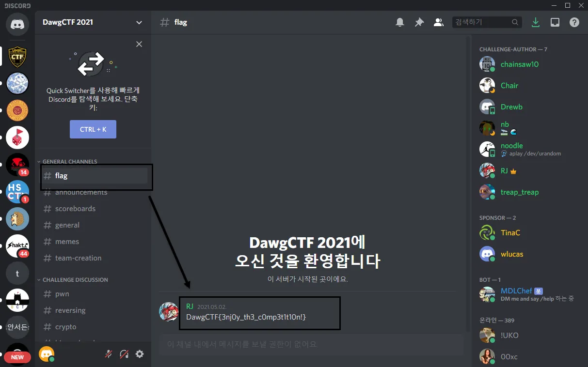Open the server icon labeled t
Screen dimensions: 588x367
pyautogui.click(x=17, y=273)
